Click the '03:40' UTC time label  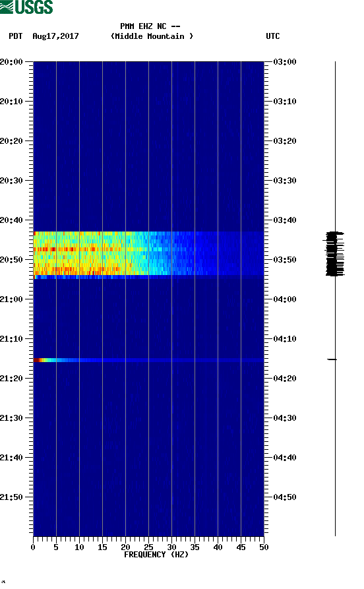[285, 220]
